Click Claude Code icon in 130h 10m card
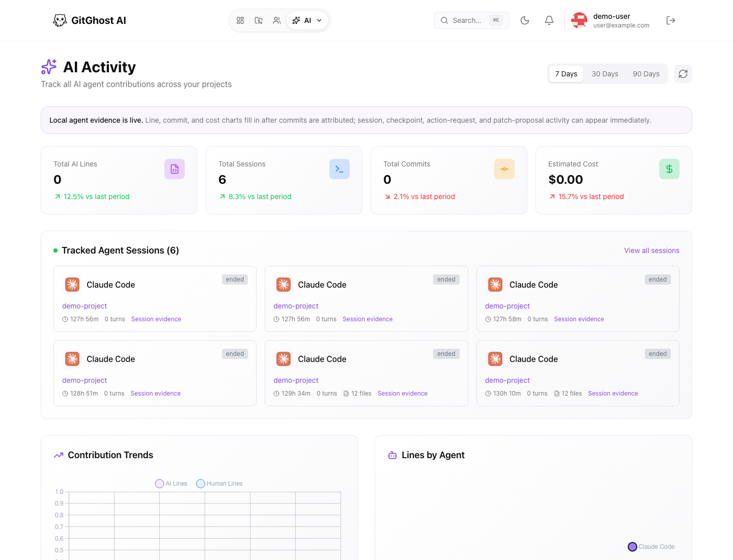733x560 pixels. tap(495, 359)
